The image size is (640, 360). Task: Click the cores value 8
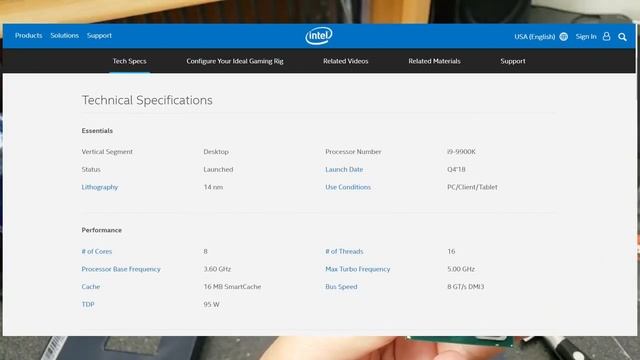[205, 251]
